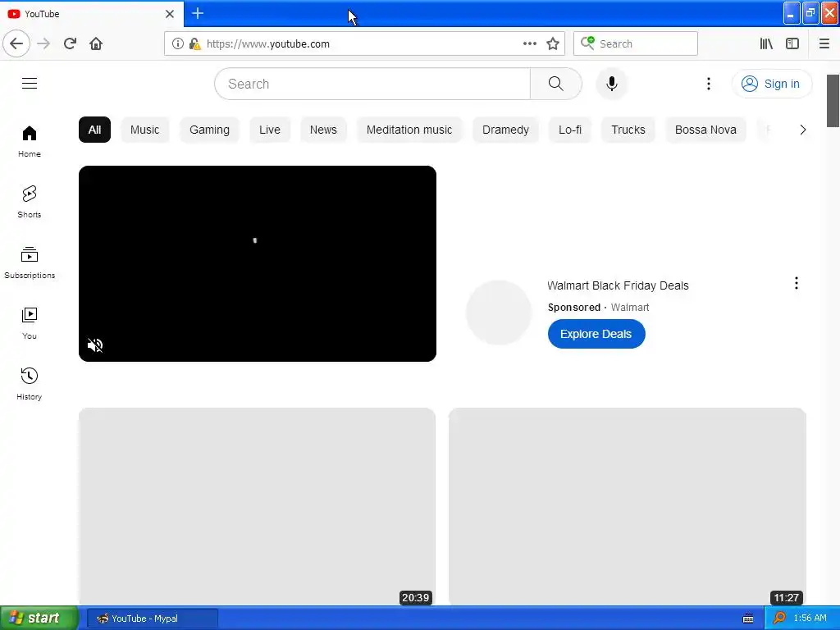840x630 pixels.
Task: Select the News filter chip
Action: click(x=323, y=130)
